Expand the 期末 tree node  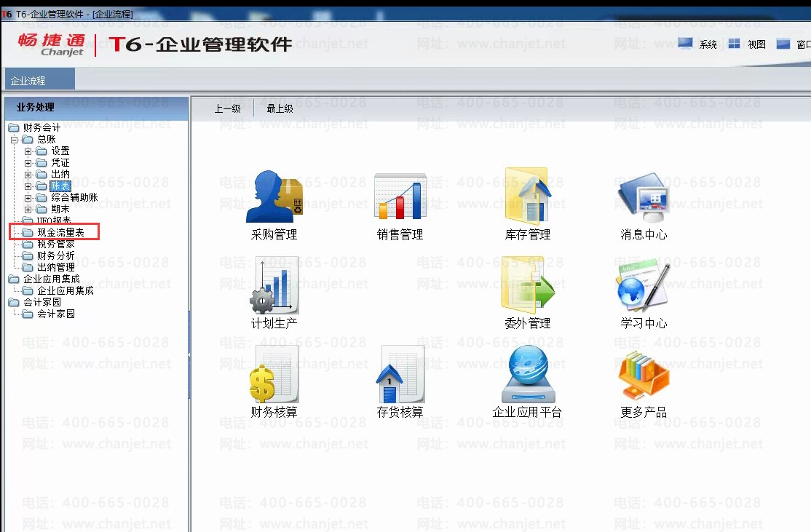[x=28, y=210]
